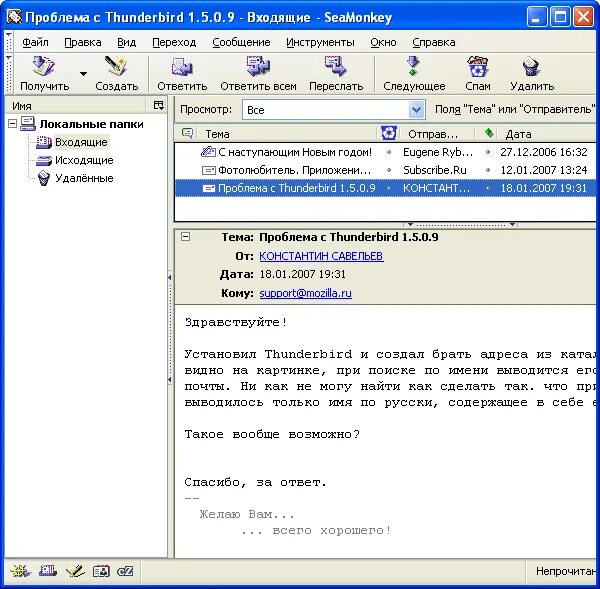Open Mail & Newsgroups status bar icon
The image size is (600, 589).
tap(48, 571)
